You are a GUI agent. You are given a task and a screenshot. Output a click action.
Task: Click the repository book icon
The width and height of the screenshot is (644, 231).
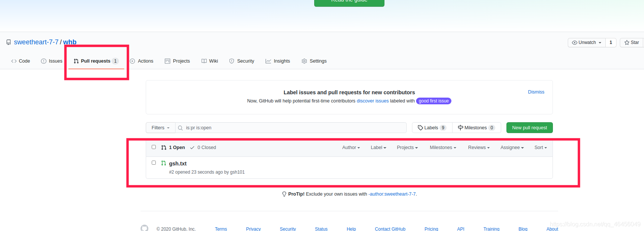9,42
